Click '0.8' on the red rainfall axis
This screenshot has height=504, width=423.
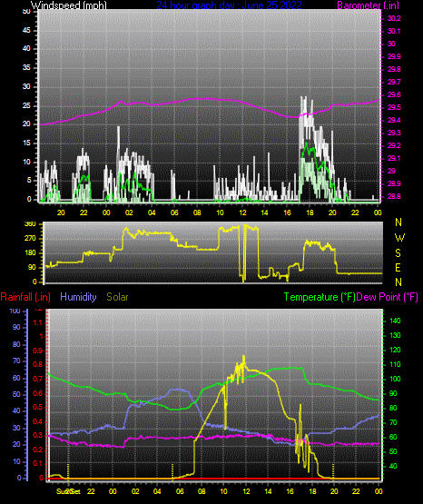pos(38,365)
